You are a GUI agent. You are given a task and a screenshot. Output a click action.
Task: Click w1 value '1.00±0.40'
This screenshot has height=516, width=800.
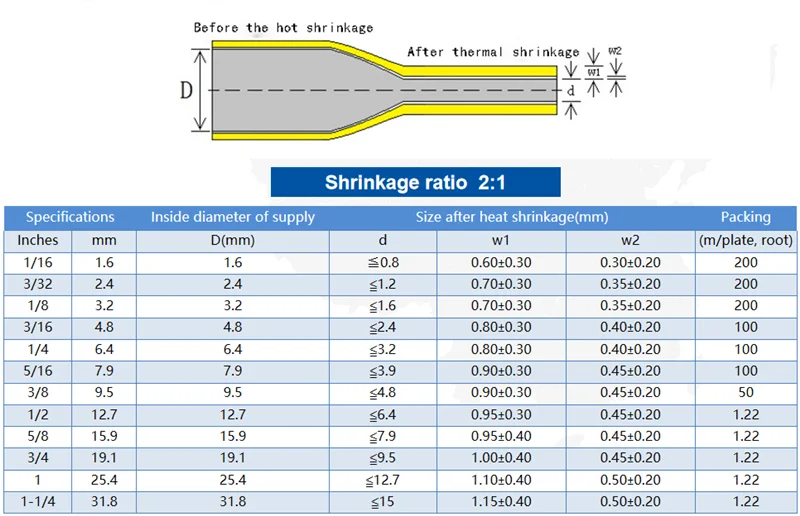(x=501, y=457)
